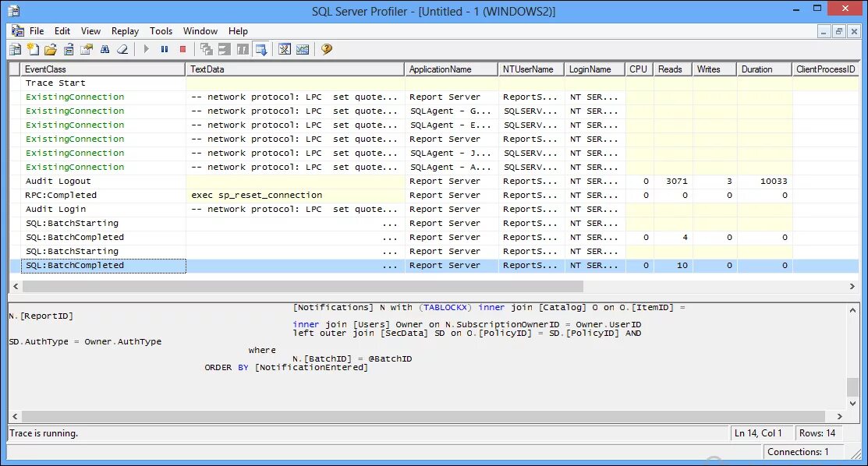868x466 pixels.
Task: Select the Audit Logout row
Action: point(434,181)
